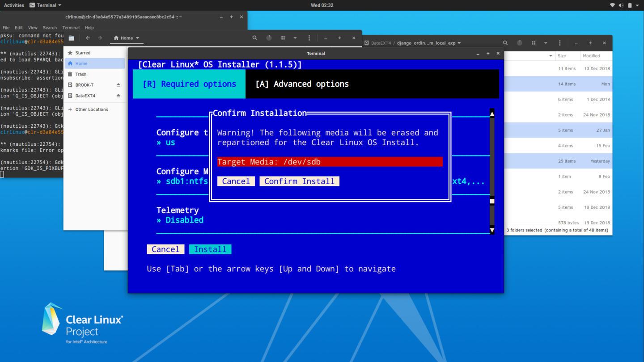Open view options arrow in Home file manager

(295, 38)
